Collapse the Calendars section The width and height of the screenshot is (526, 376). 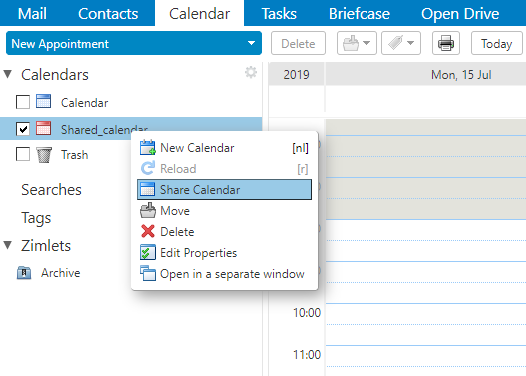click(8, 74)
